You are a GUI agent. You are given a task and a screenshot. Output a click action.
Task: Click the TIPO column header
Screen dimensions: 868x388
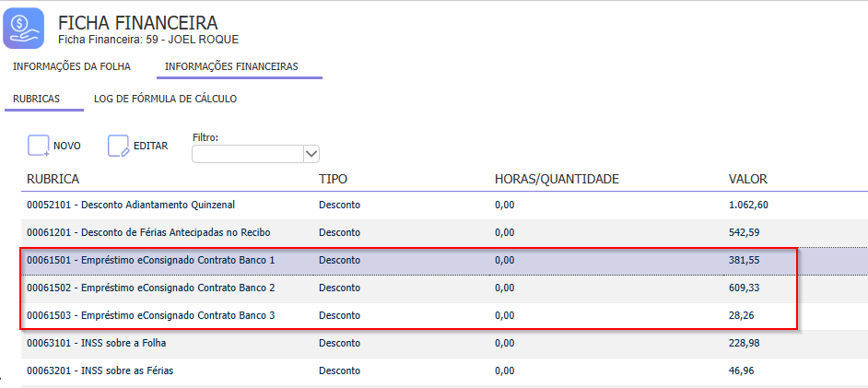click(333, 179)
